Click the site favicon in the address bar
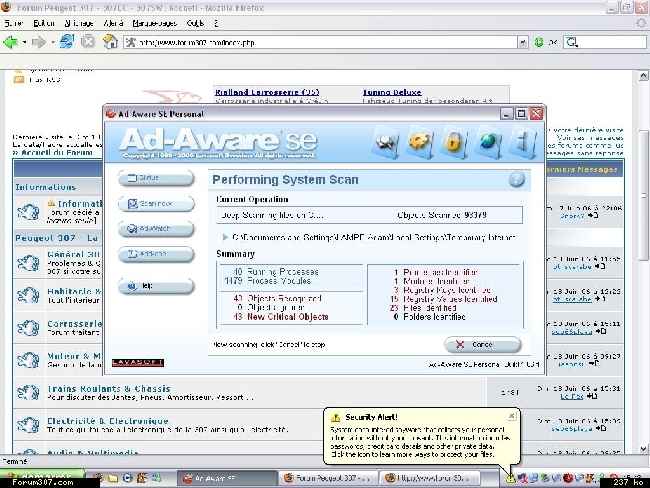This screenshot has width=650, height=488. coord(131,42)
